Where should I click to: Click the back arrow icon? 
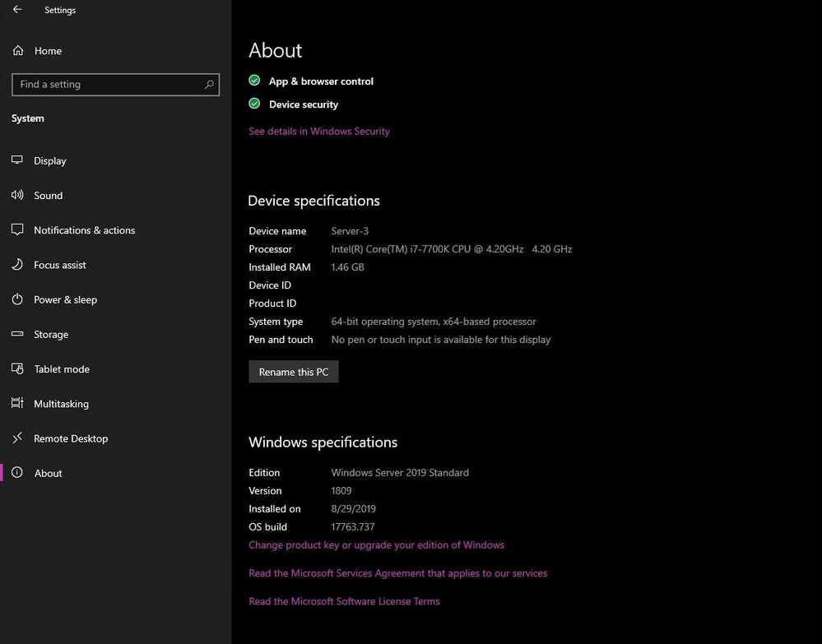[17, 10]
